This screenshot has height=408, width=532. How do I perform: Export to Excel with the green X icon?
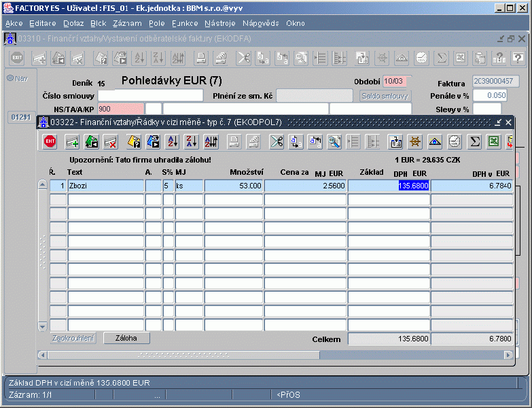494,141
